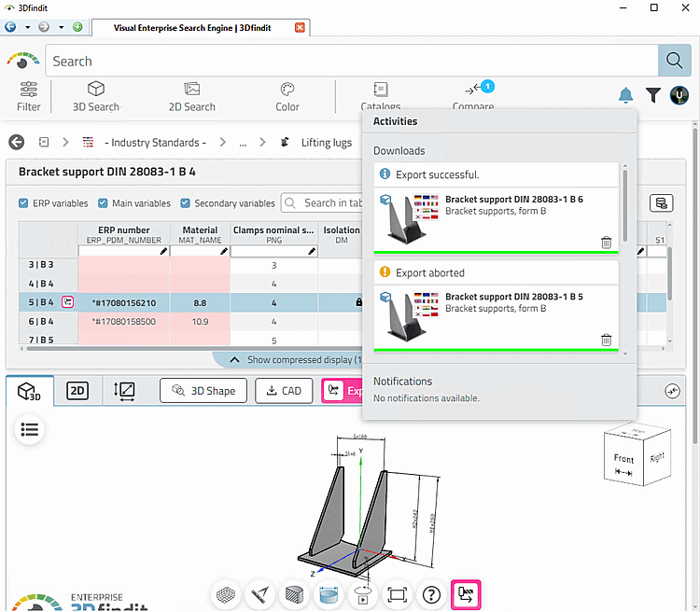Click the CAD download button
This screenshot has width=700, height=612.
(284, 391)
